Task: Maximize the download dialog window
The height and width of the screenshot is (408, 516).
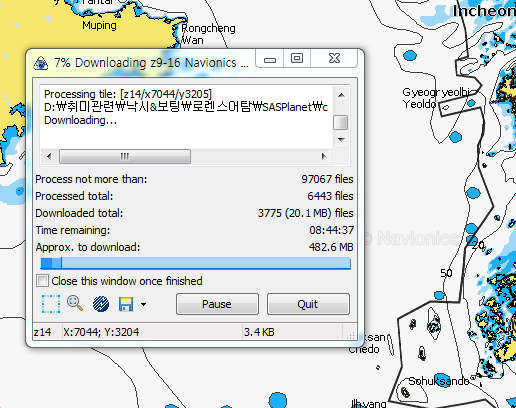Action: click(x=297, y=59)
